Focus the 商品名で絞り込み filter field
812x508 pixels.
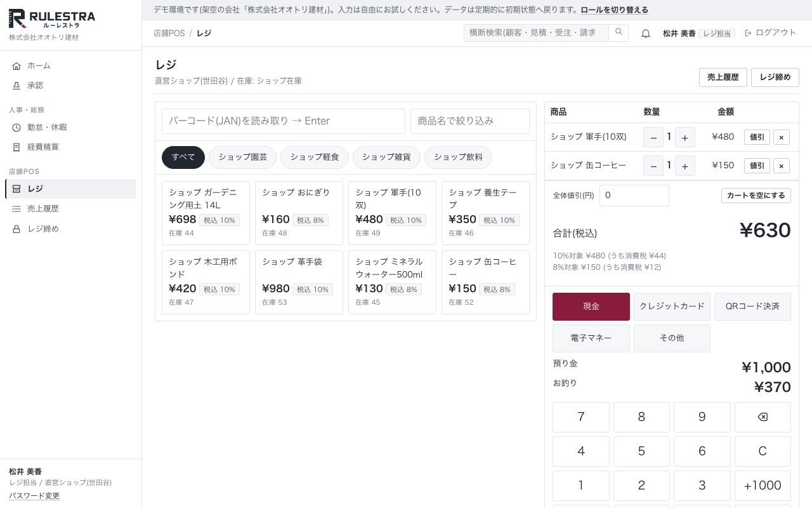[x=470, y=121]
